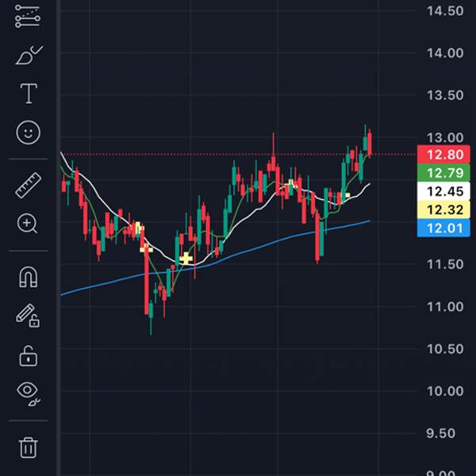Open the emoji and stickers tool
The height and width of the screenshot is (476, 476).
click(29, 132)
